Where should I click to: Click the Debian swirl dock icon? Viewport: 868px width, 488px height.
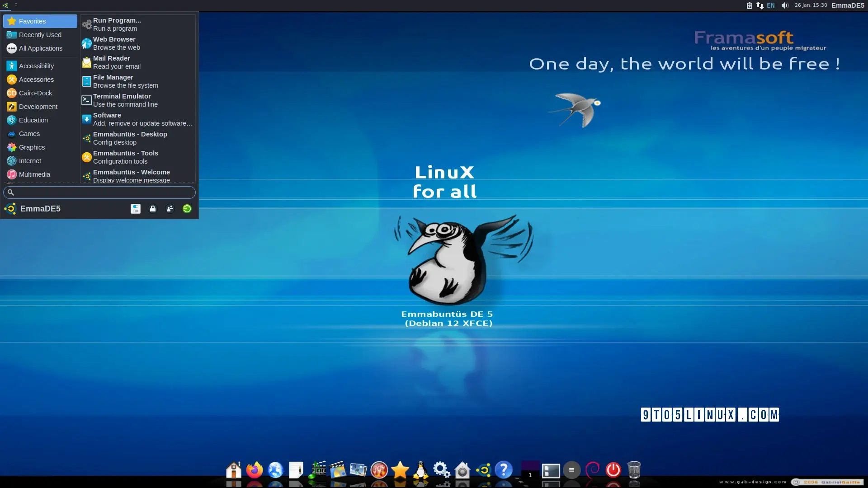tap(592, 470)
